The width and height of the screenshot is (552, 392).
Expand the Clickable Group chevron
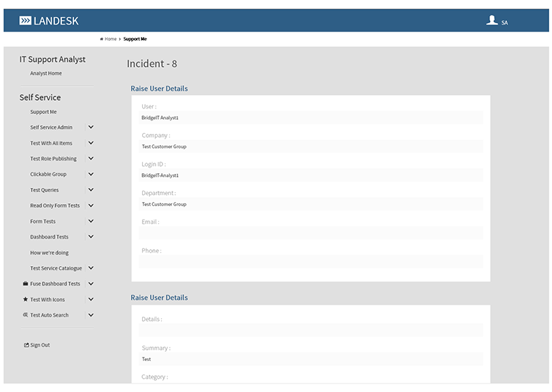click(91, 174)
